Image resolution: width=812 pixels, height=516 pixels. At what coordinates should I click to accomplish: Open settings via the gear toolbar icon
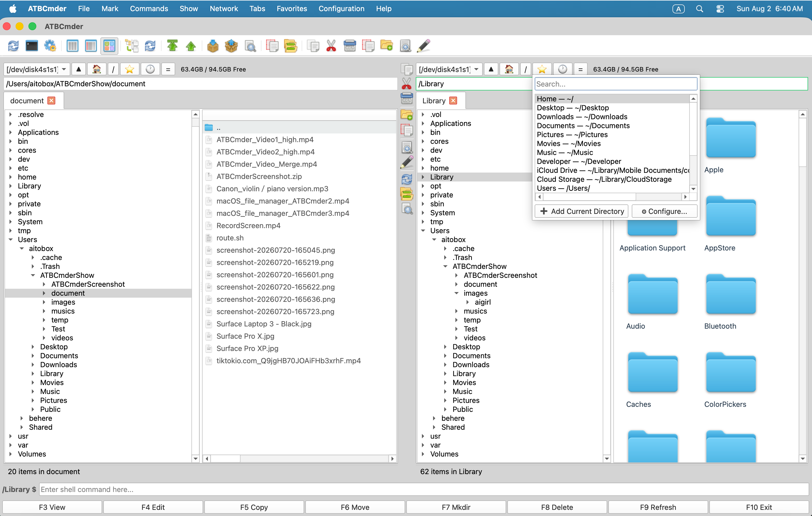[50, 46]
